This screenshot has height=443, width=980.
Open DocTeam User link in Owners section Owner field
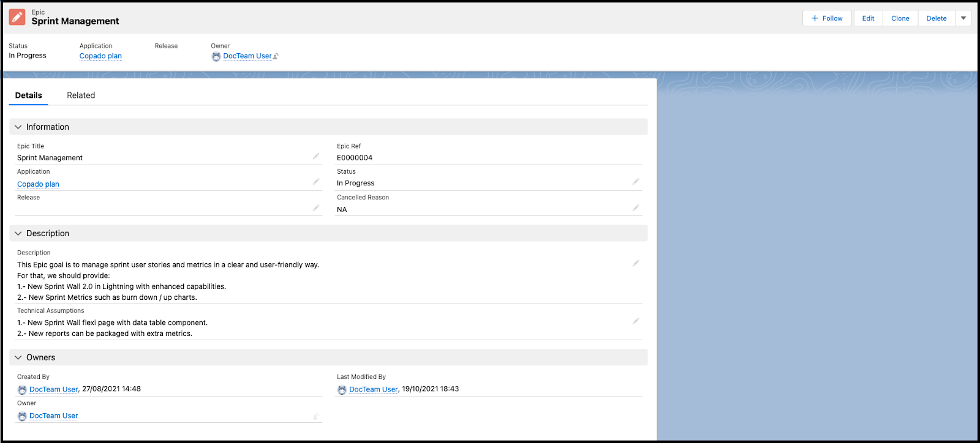click(x=54, y=416)
